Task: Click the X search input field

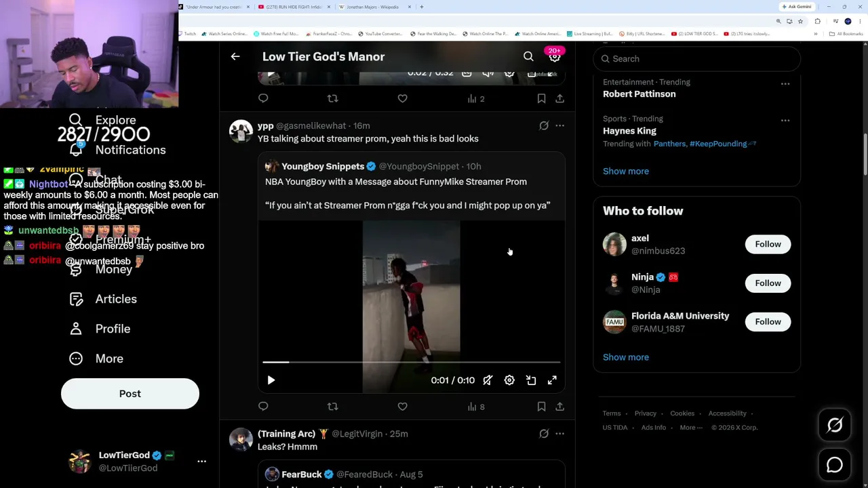Action: tap(697, 59)
